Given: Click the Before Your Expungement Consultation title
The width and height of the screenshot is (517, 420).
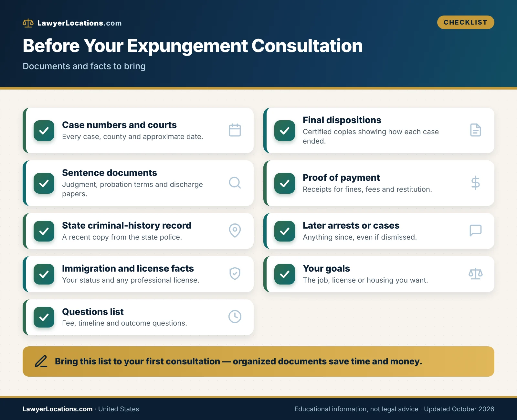Looking at the screenshot, I should tap(193, 46).
